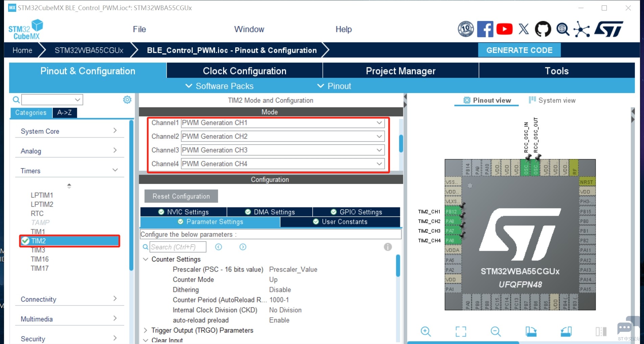Viewport: 644px width, 344px height.
Task: Open the categories settings gear icon
Action: [x=127, y=100]
